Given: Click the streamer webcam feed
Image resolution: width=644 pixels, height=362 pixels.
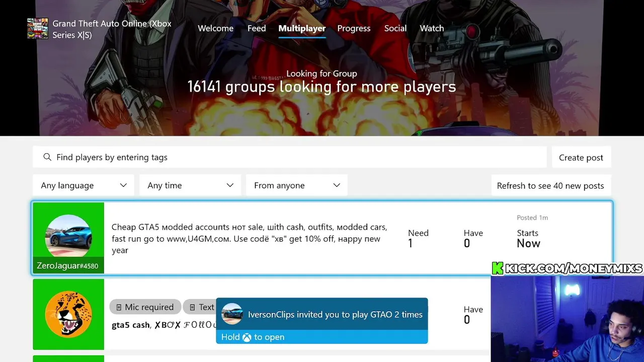Looking at the screenshot, I should coord(567,319).
